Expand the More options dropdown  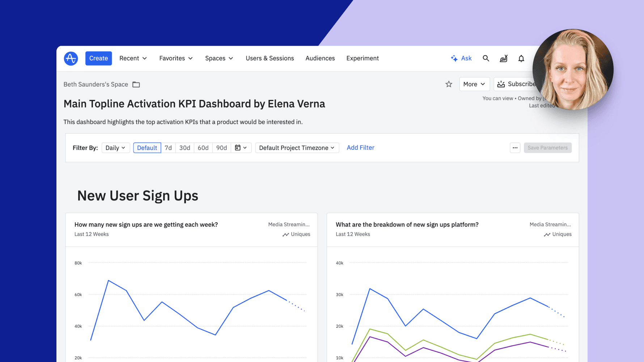click(474, 84)
